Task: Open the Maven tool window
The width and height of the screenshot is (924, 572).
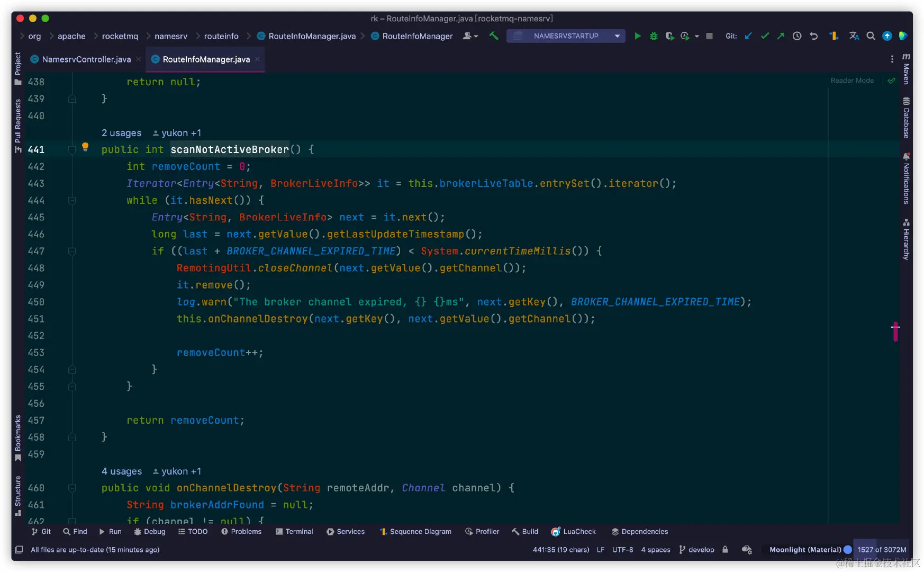Action: pos(906,69)
